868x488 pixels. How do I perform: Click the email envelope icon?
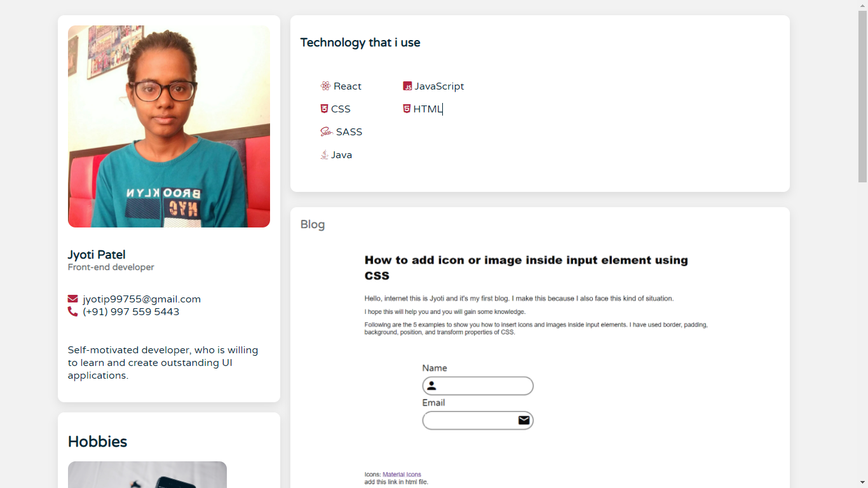click(x=72, y=299)
